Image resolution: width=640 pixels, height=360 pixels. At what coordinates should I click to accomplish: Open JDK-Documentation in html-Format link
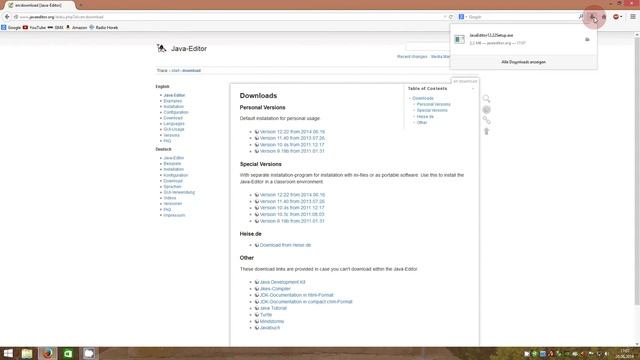[x=296, y=295]
